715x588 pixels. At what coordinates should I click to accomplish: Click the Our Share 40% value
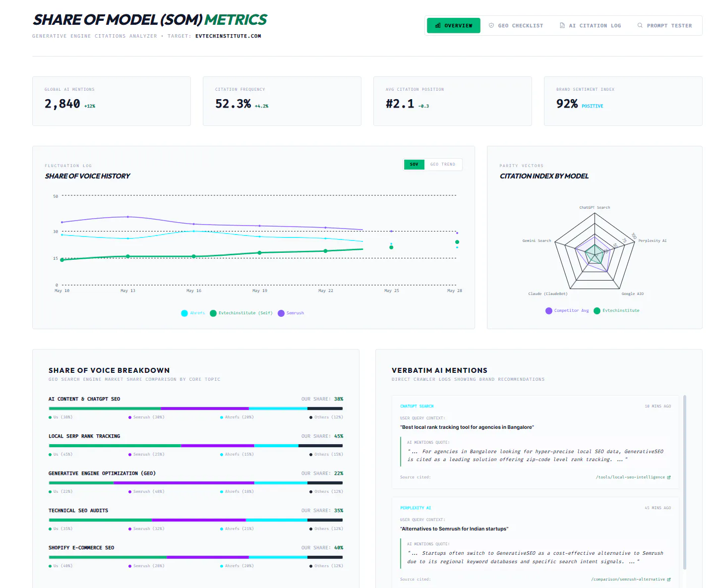(339, 548)
